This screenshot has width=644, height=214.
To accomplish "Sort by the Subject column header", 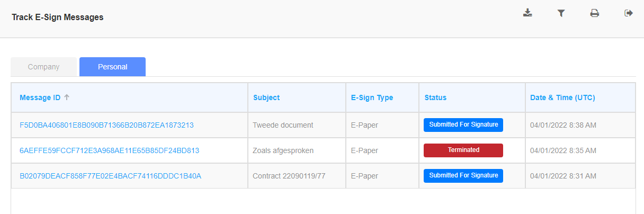I will pyautogui.click(x=266, y=97).
